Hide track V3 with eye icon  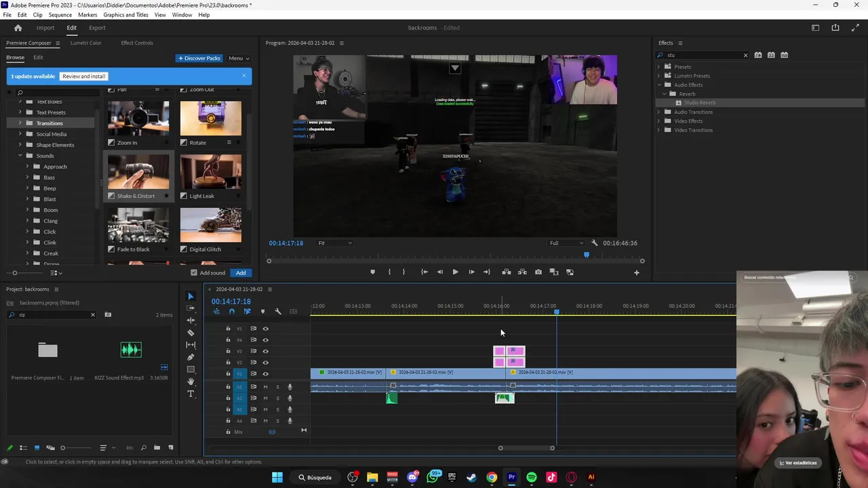click(265, 351)
